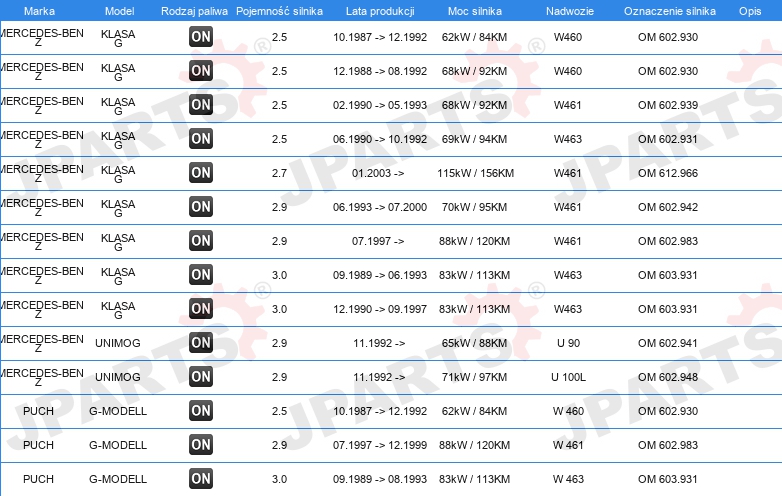782x496 pixels.
Task: Click the ON badge in the Unimog U 100L row
Action: [201, 377]
